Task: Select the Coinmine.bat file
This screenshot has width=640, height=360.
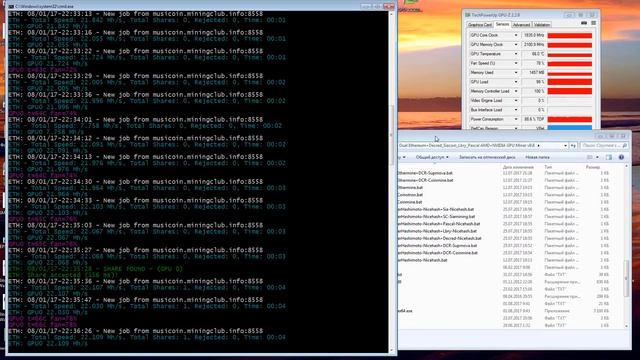Action: [x=410, y=202]
